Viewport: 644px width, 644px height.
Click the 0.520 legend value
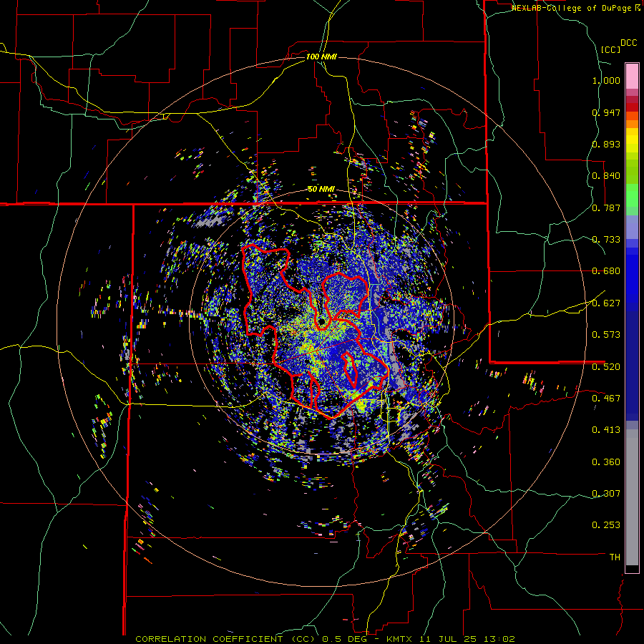click(606, 366)
